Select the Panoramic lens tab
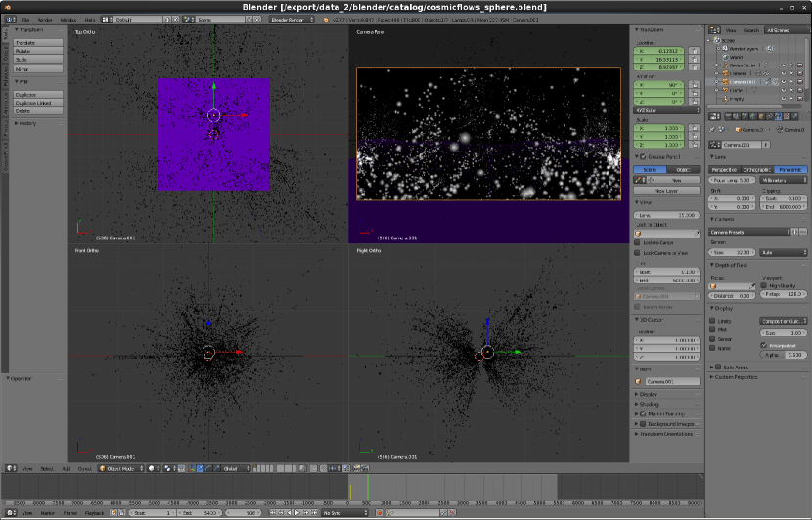The height and width of the screenshot is (520, 812). click(790, 169)
